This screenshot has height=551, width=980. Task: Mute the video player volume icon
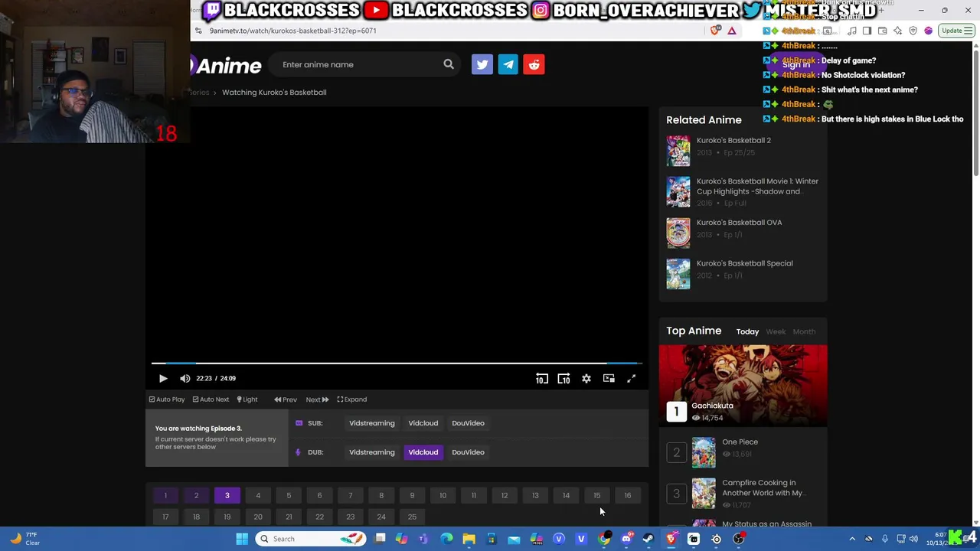tap(185, 378)
